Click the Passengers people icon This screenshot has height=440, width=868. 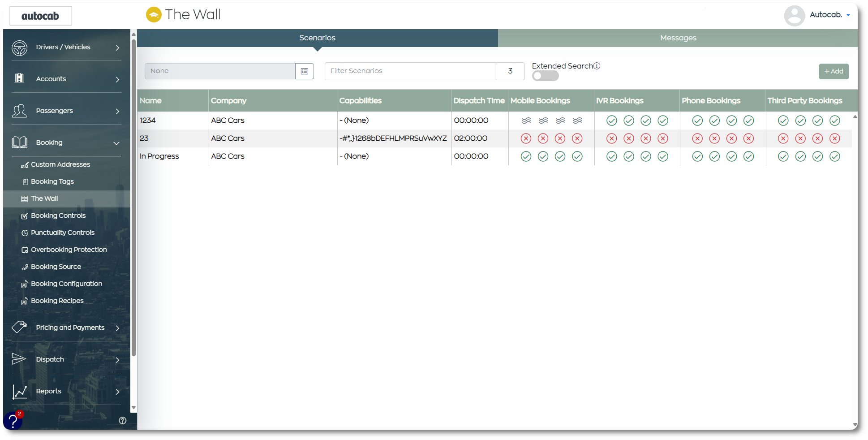pyautogui.click(x=19, y=111)
